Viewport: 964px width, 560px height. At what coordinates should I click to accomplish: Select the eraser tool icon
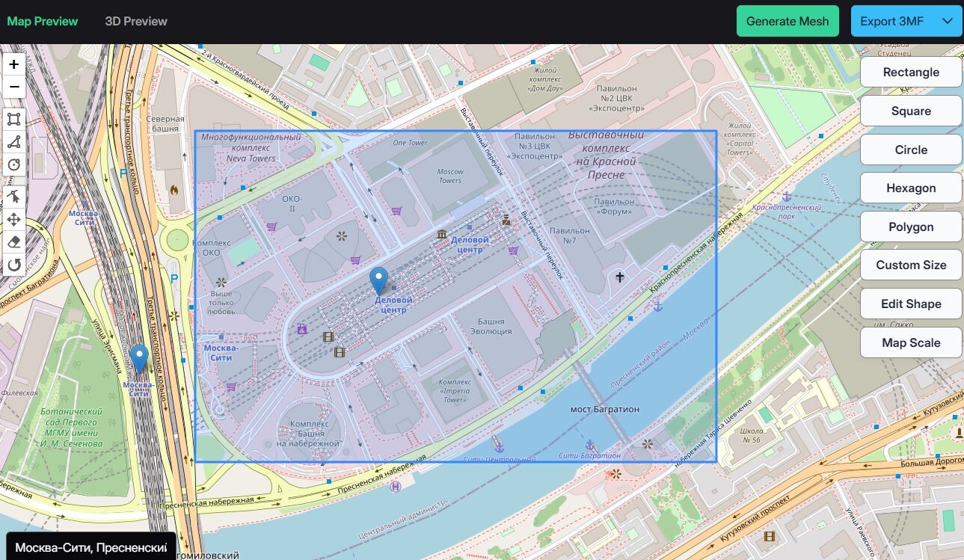pyautogui.click(x=13, y=241)
